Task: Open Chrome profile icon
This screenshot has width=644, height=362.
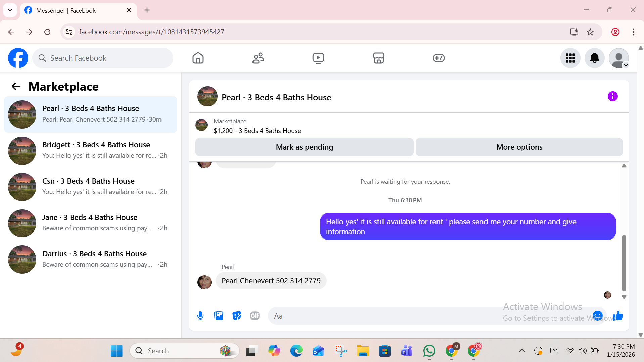Action: [615, 32]
